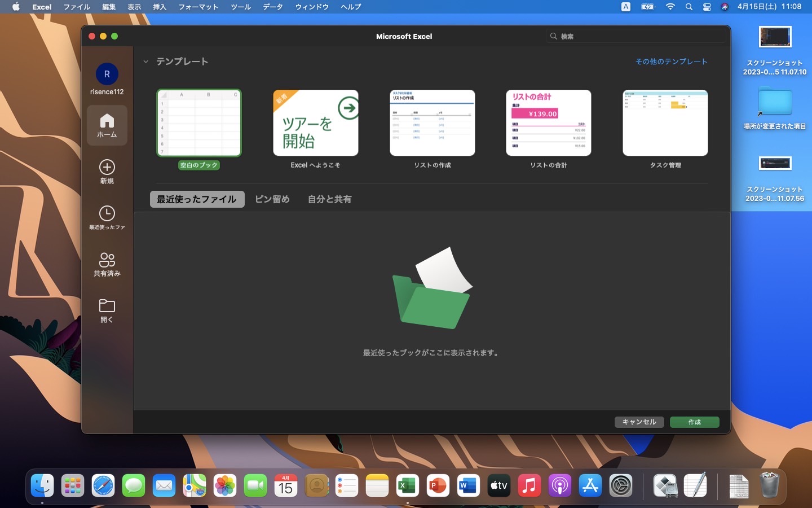Open the input source menu in menu bar
812x508 pixels.
tap(626, 7)
